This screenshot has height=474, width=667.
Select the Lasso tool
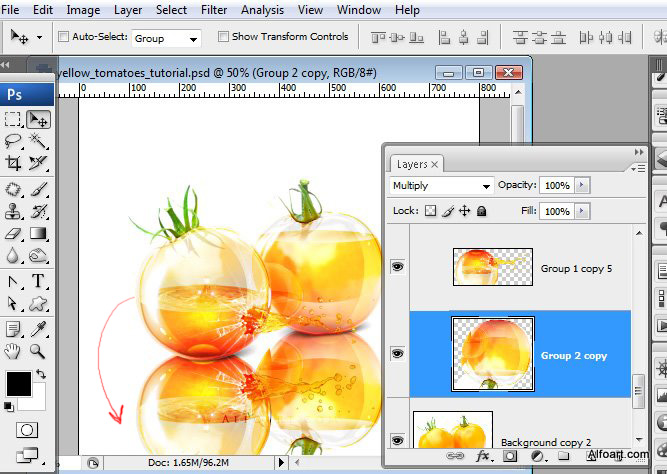pyautogui.click(x=14, y=142)
